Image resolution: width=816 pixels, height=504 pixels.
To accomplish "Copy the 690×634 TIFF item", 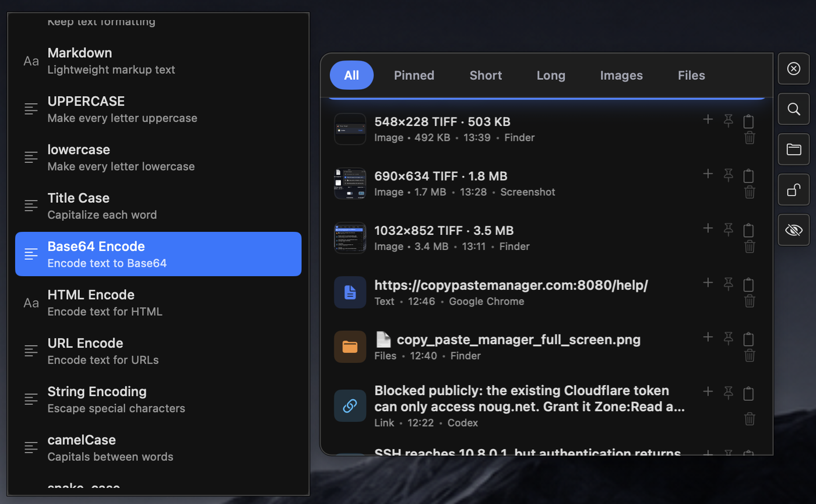I will pyautogui.click(x=749, y=175).
